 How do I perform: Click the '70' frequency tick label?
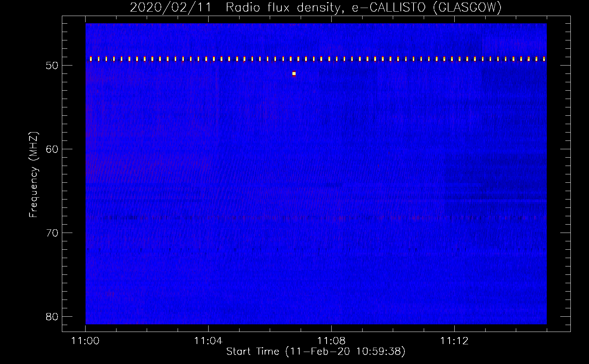[x=52, y=233]
